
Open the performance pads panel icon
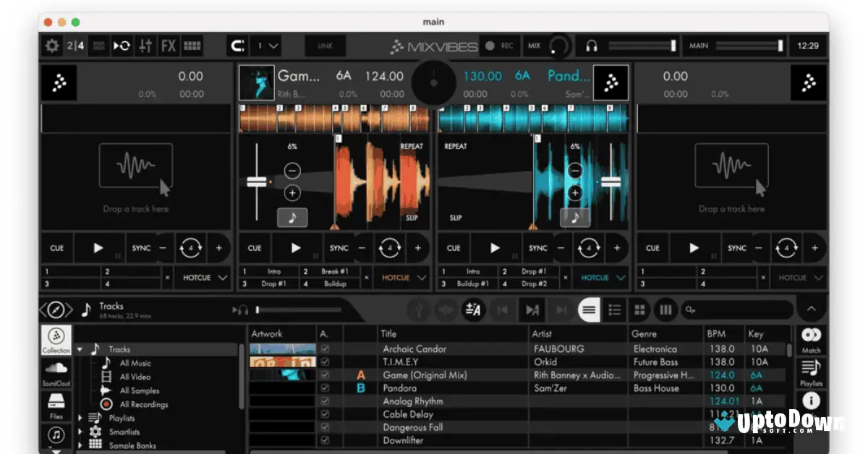point(191,46)
